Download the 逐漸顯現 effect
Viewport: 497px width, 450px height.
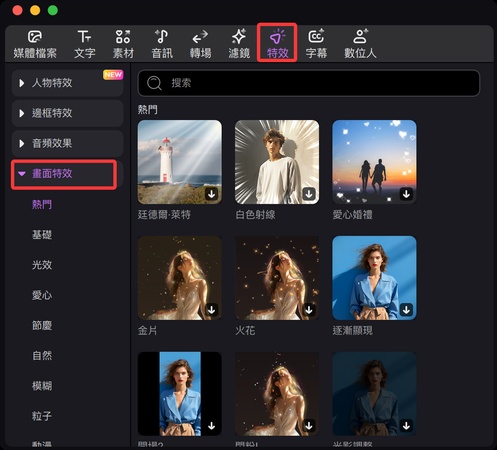click(406, 310)
